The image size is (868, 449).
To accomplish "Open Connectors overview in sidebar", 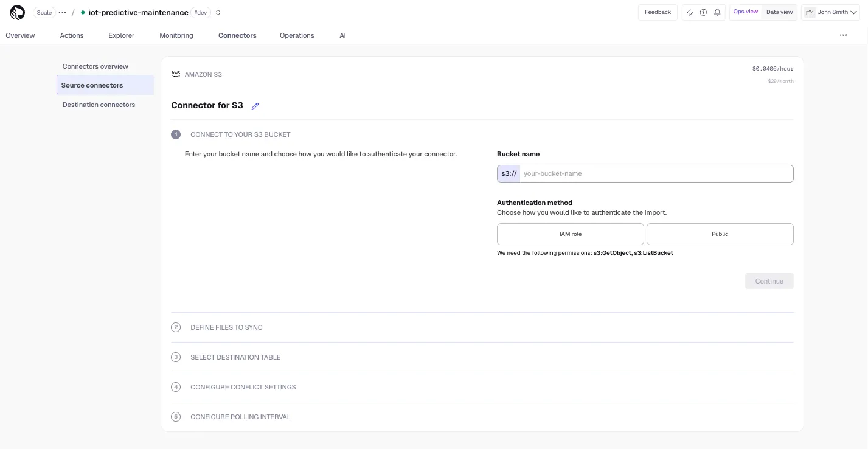I will click(x=95, y=66).
